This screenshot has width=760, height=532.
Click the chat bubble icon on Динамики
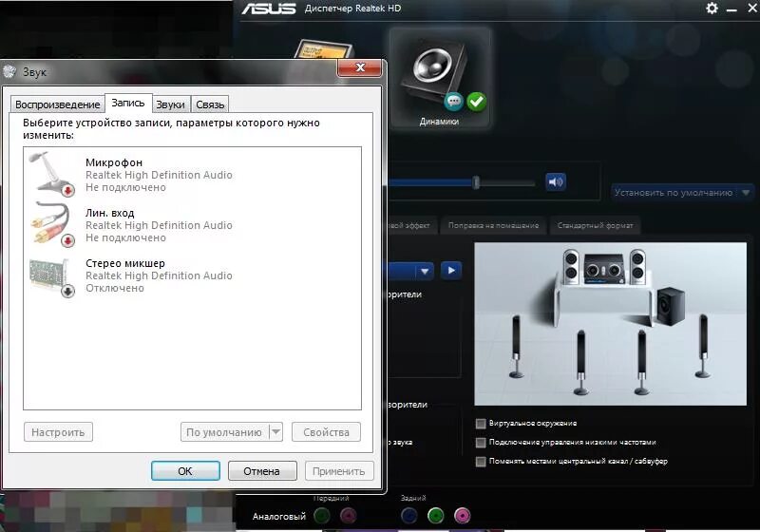tap(454, 102)
